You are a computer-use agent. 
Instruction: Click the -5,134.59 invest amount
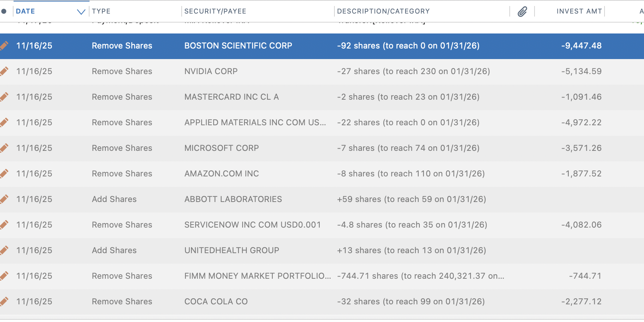point(582,71)
